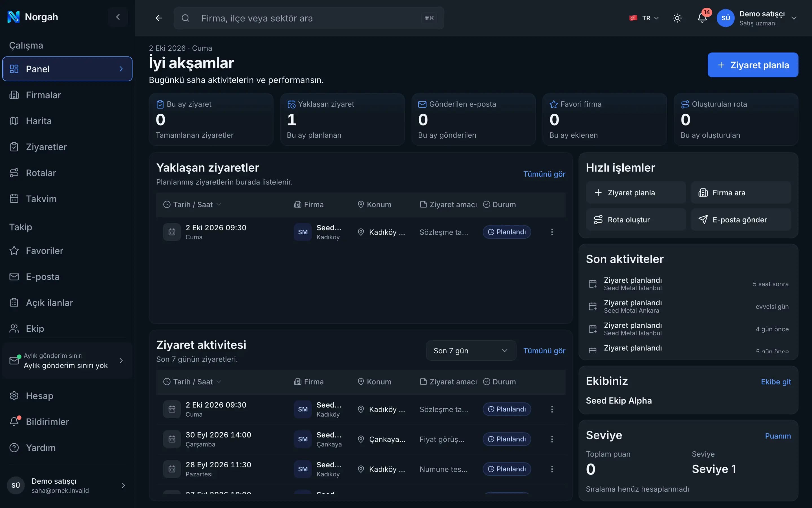Toggle the light/dark theme sun icon
The width and height of the screenshot is (812, 508).
pos(677,18)
